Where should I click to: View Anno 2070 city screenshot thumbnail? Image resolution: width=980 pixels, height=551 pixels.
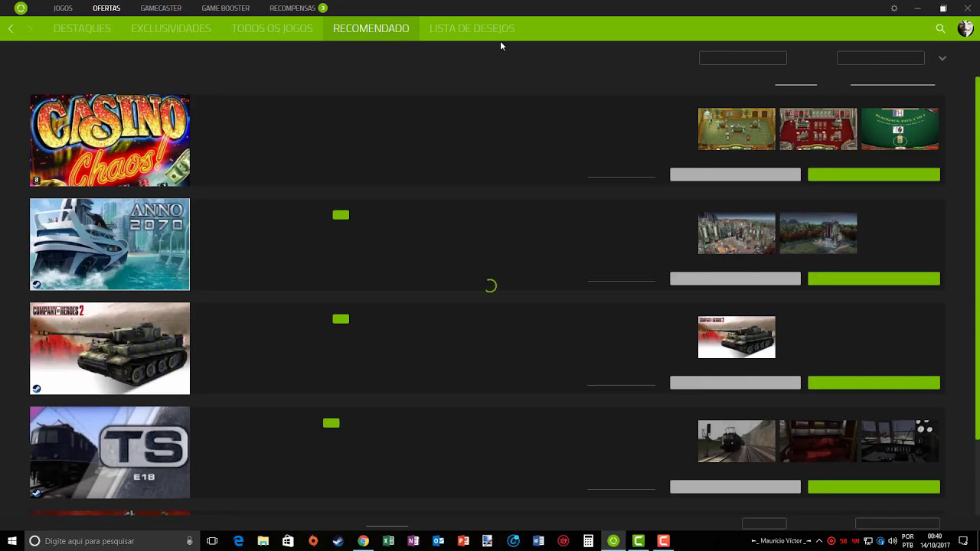click(737, 233)
